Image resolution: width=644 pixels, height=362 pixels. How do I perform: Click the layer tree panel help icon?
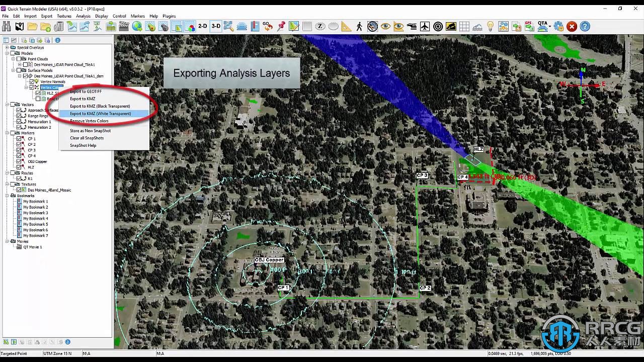(57, 40)
